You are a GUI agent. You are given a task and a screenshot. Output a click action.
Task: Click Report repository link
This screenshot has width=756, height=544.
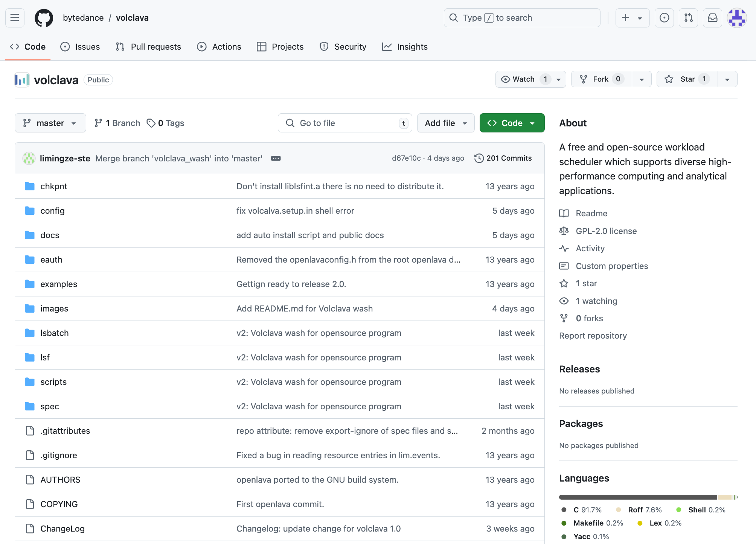[593, 336]
